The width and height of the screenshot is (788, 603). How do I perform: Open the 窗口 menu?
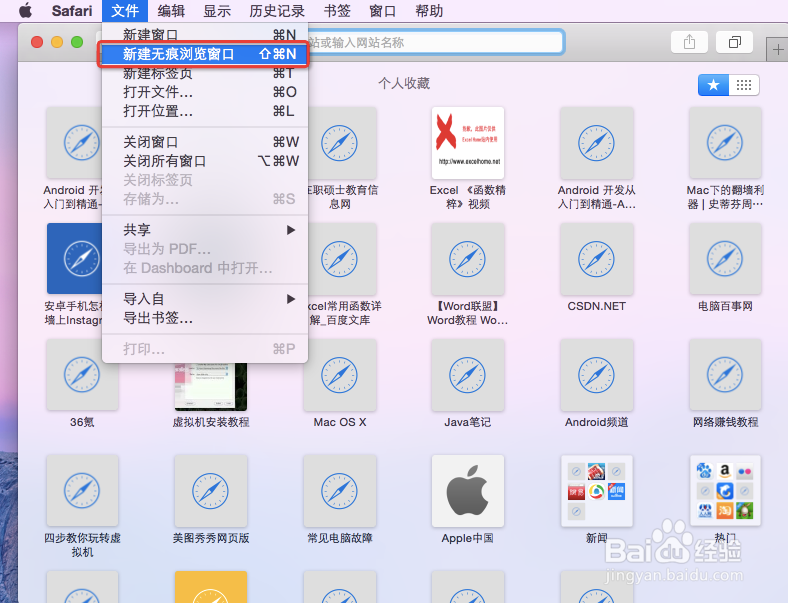pos(382,11)
